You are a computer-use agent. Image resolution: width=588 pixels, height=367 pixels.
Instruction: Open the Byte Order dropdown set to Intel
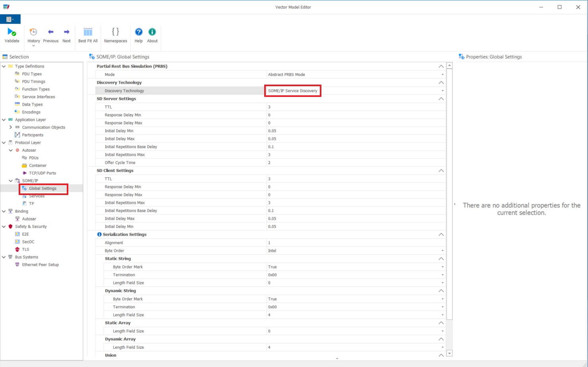coord(442,251)
